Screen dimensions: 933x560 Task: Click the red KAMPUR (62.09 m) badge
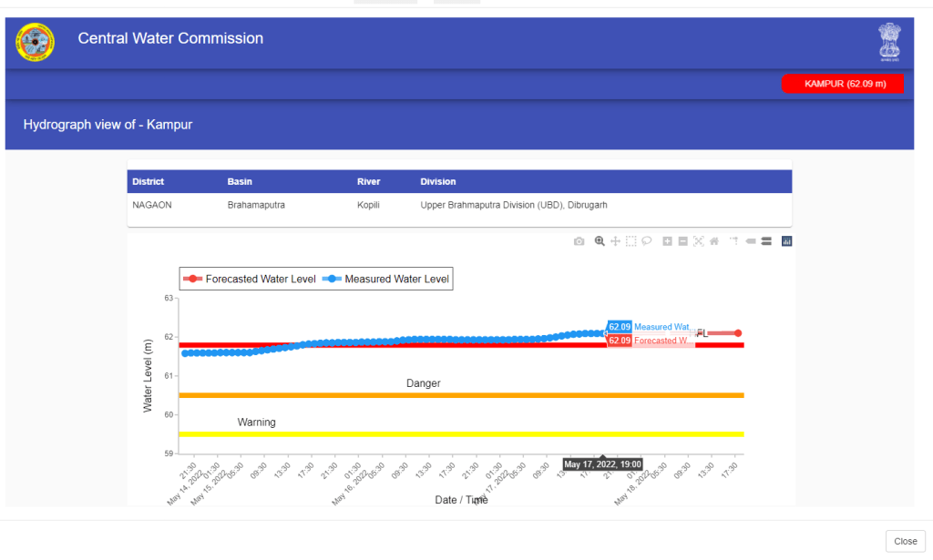tap(842, 84)
